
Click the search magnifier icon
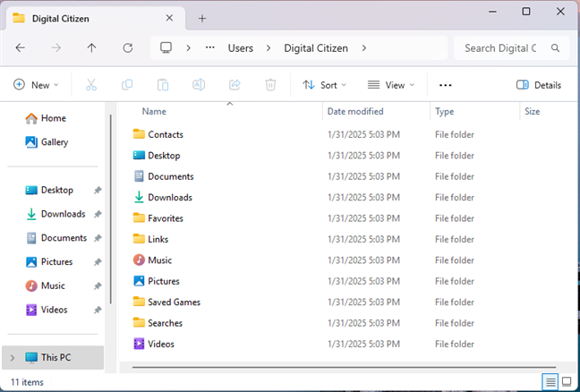click(x=555, y=47)
